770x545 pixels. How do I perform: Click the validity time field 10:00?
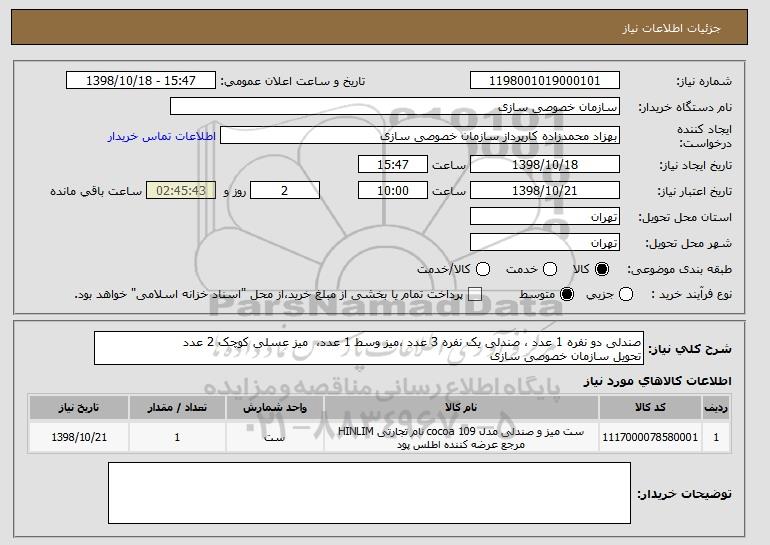393,191
